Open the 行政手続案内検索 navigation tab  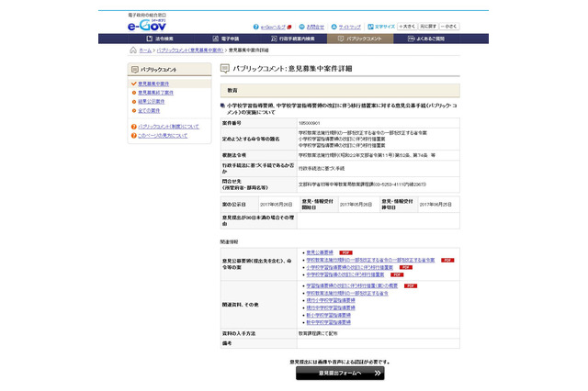294,39
